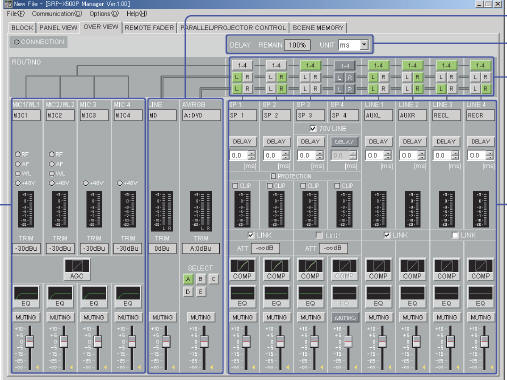
Task: Click the MIC1 fader handle
Action: tap(30, 342)
